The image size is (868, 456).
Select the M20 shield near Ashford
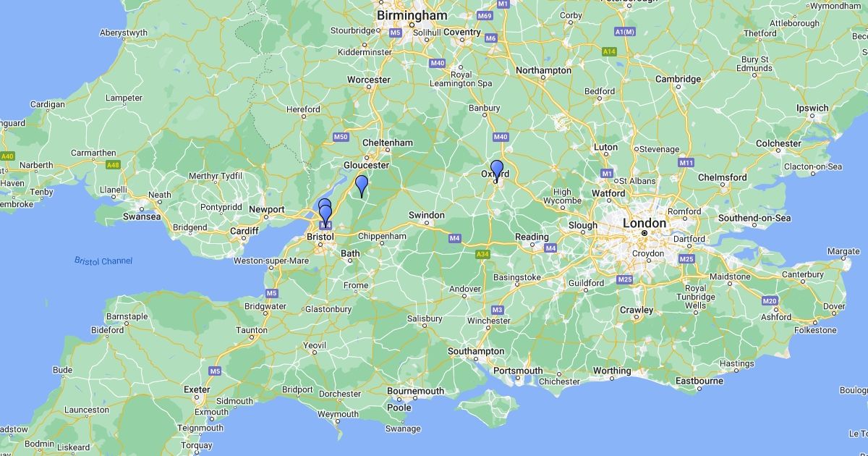770,300
